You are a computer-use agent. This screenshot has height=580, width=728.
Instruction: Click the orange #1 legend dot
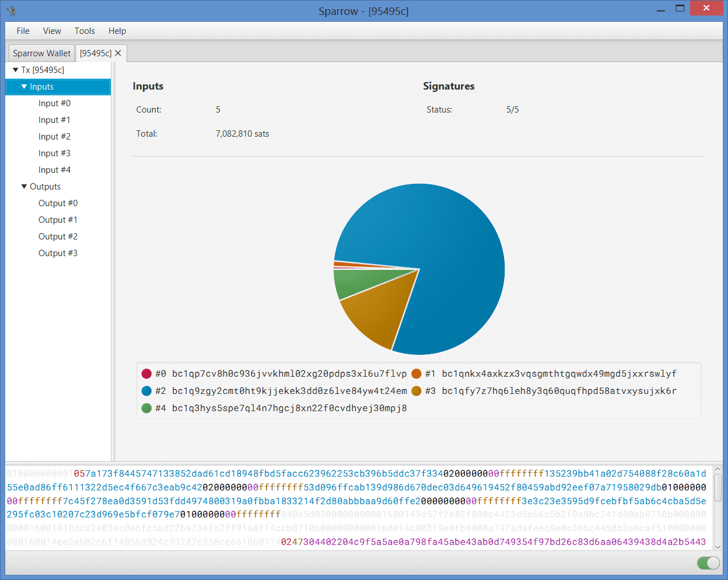click(x=416, y=374)
